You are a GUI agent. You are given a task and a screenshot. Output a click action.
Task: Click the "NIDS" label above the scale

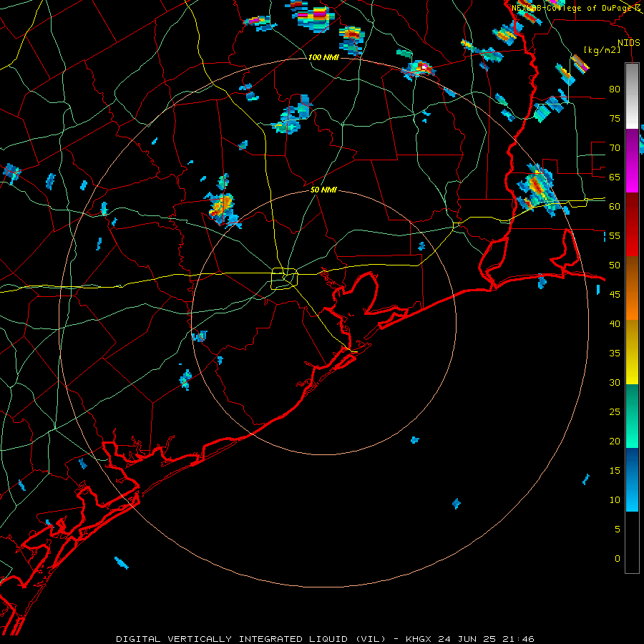[629, 43]
